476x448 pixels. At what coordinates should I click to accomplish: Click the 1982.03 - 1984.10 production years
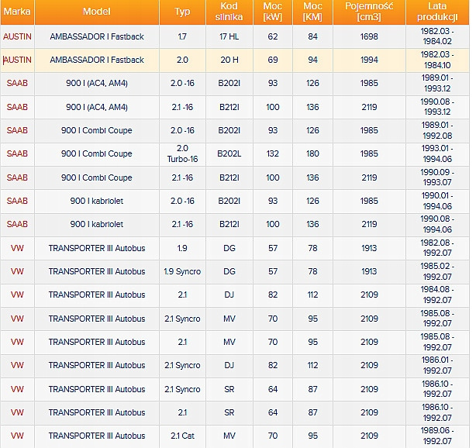pos(437,60)
